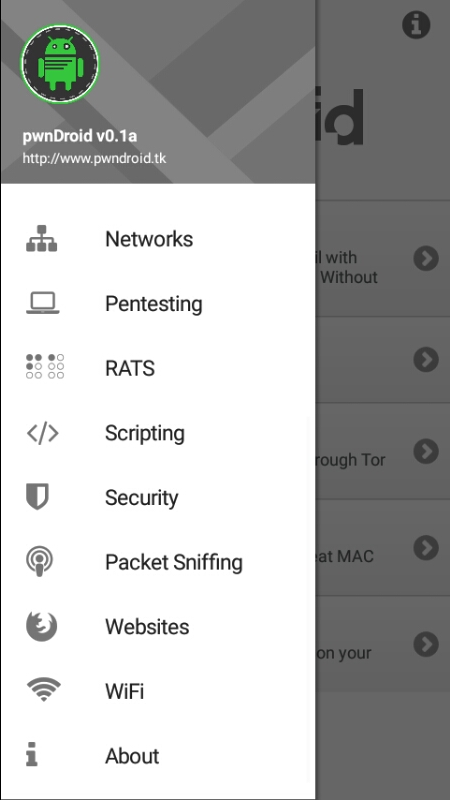This screenshot has height=800, width=450.
Task: Tap the Websites Firefox icon
Action: click(41, 626)
